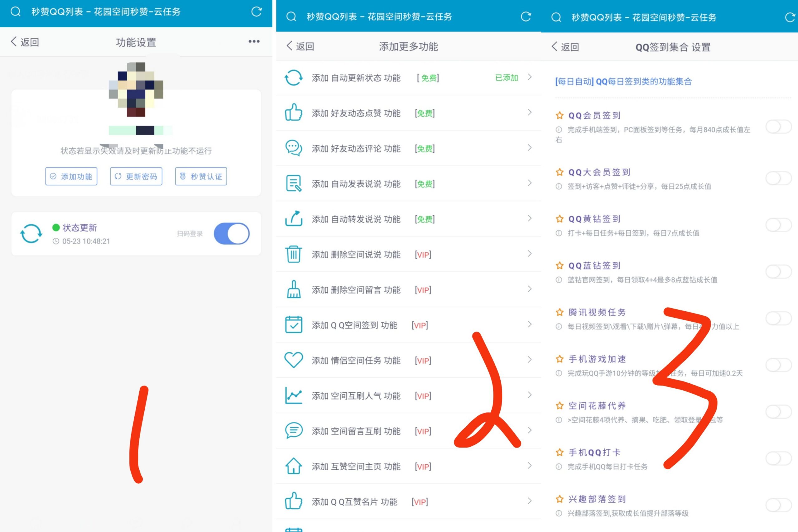Go 返回 from the QQ签到集合 设置 screen

tap(565, 47)
